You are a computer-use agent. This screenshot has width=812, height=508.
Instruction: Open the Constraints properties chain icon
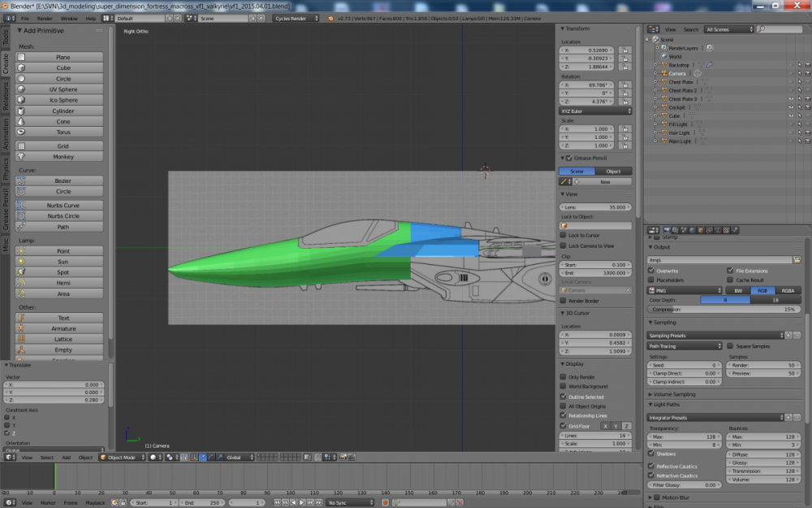710,230
